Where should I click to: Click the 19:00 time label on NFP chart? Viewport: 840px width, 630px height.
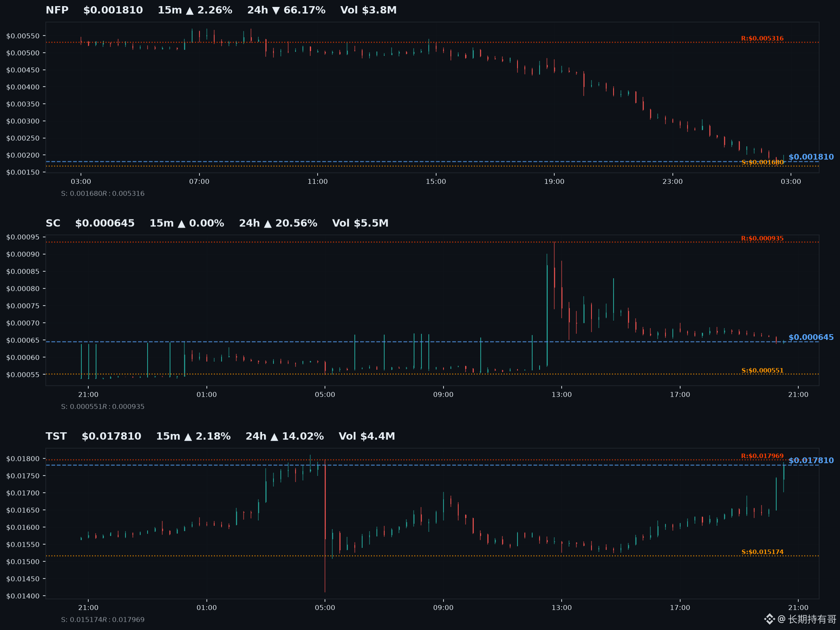pyautogui.click(x=554, y=181)
